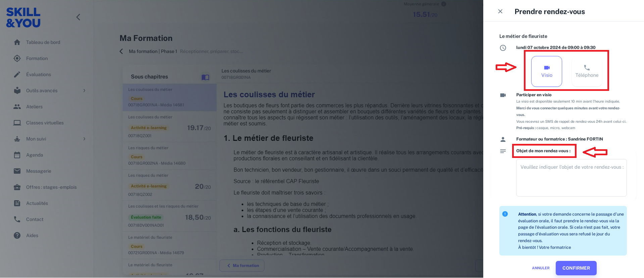
Task: Click the lines icon beside Objet de mon rendez-vous
Action: [x=503, y=151]
